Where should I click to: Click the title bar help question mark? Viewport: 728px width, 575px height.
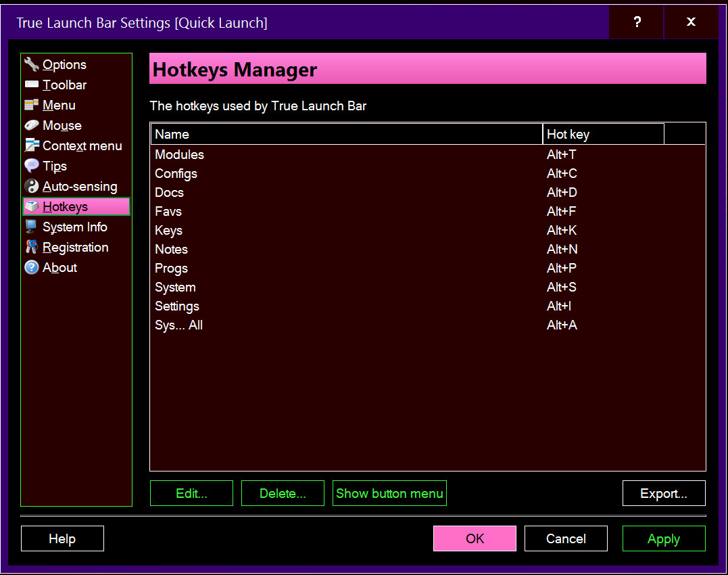pos(637,22)
